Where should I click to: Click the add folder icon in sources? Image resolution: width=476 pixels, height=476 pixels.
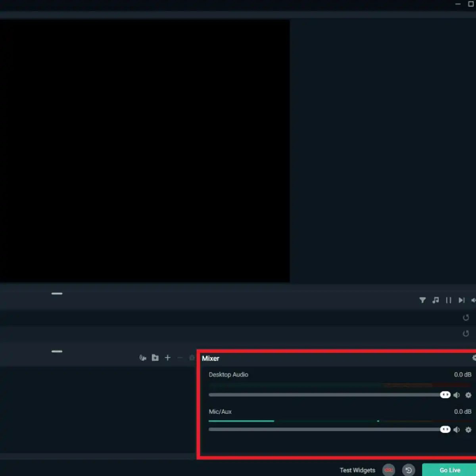click(x=155, y=358)
